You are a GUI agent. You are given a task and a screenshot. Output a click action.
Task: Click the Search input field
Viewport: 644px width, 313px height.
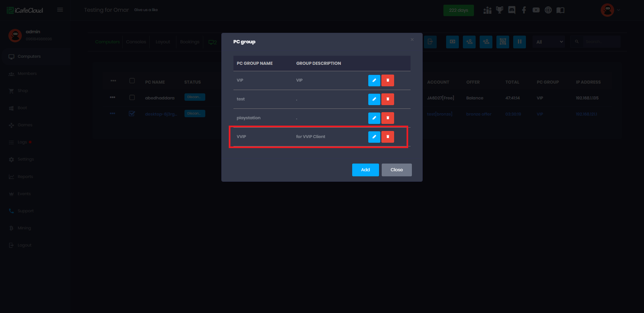coord(601,42)
